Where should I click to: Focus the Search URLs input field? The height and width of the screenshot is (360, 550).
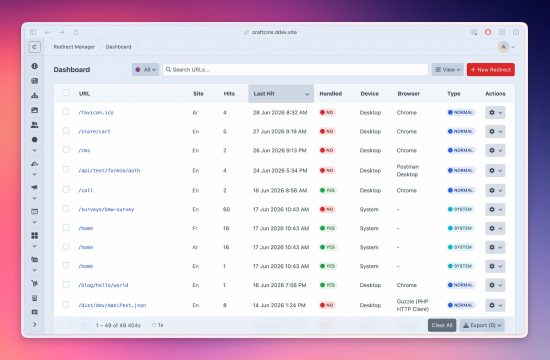[295, 70]
